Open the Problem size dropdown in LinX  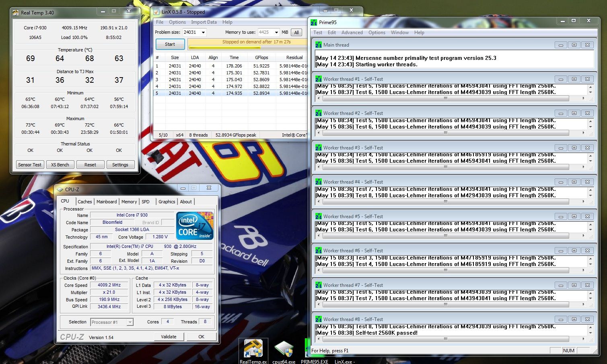pos(203,33)
